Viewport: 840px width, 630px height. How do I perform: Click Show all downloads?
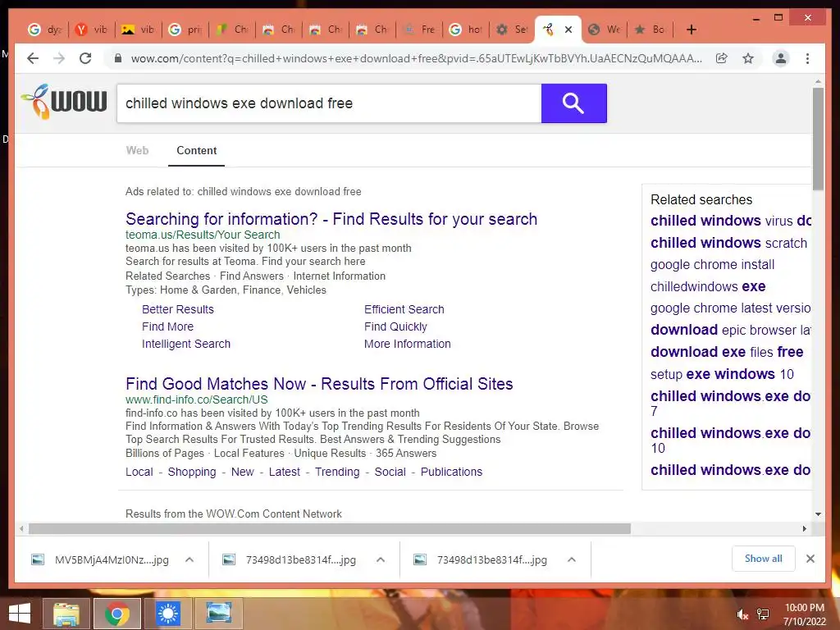[x=764, y=559]
